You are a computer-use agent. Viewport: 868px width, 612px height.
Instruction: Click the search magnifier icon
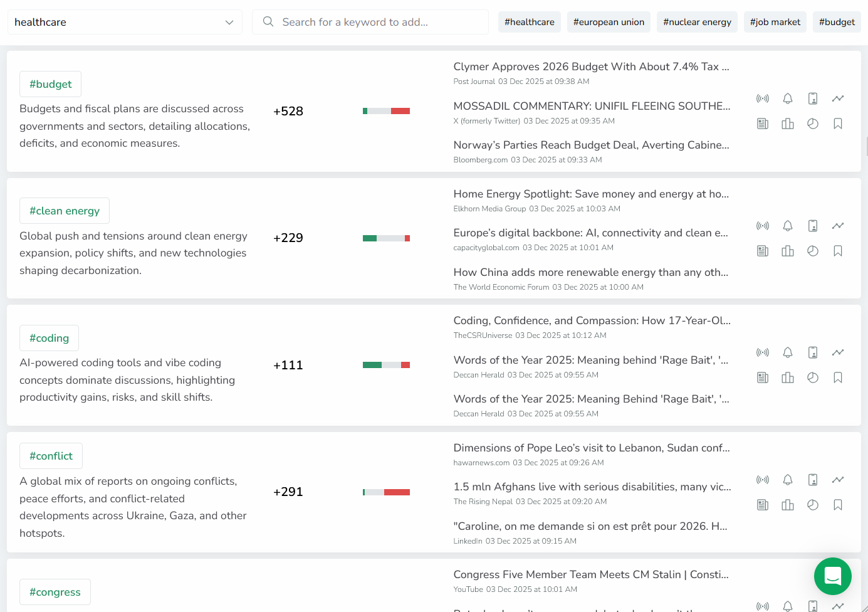tap(268, 21)
